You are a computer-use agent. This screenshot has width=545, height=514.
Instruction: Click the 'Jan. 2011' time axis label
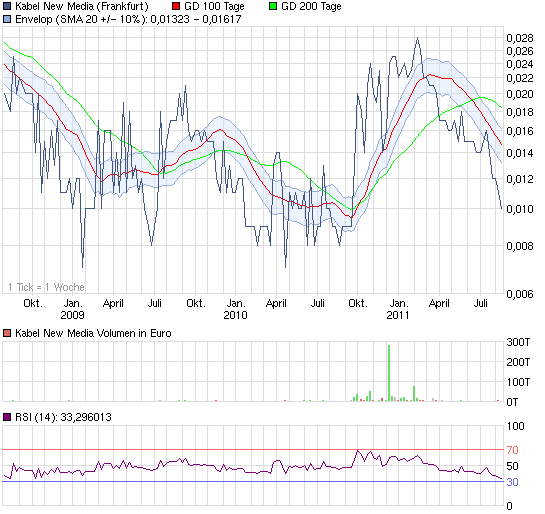(398, 309)
